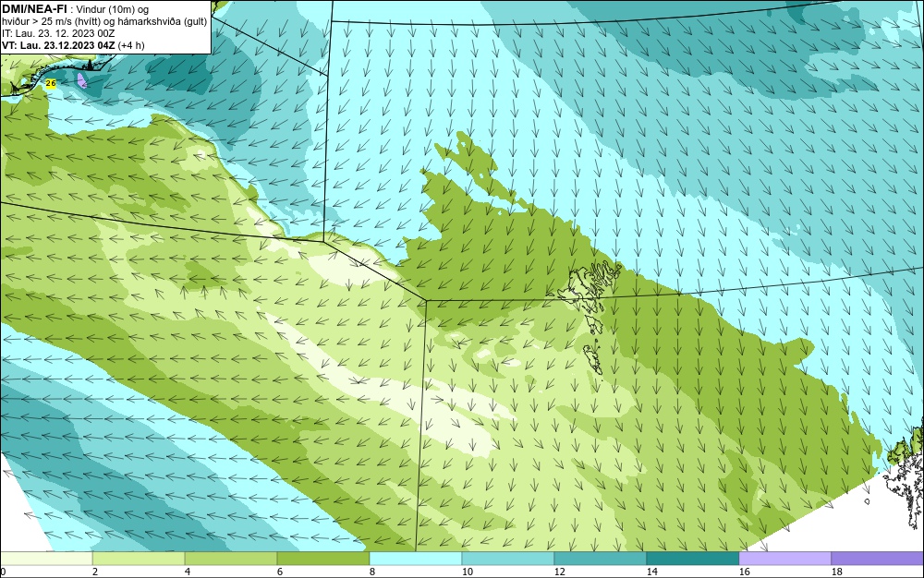Click the tiny island outline near Shetland
924x578 pixels.
[868, 501]
